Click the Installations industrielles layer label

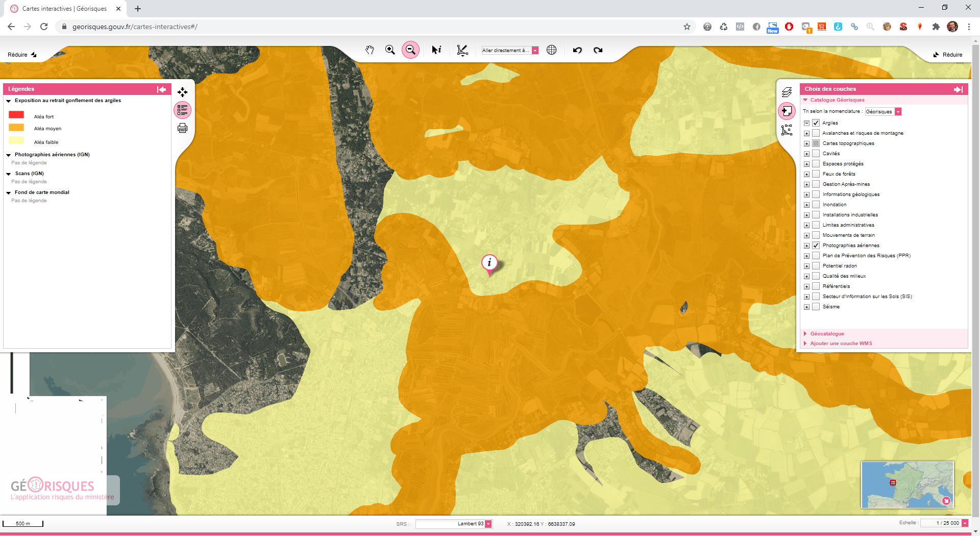[x=850, y=215]
